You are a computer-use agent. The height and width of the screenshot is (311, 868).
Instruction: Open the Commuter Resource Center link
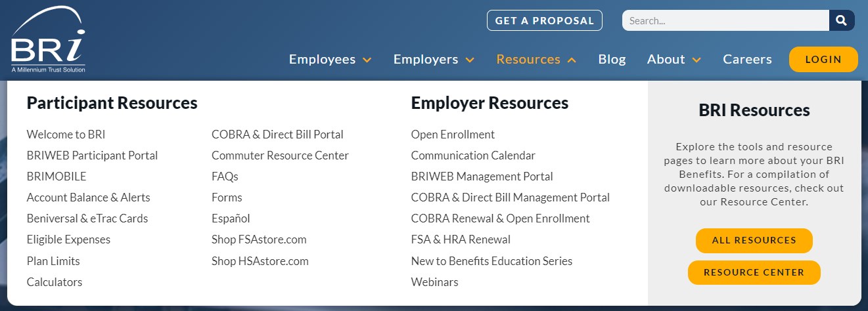pyautogui.click(x=280, y=155)
